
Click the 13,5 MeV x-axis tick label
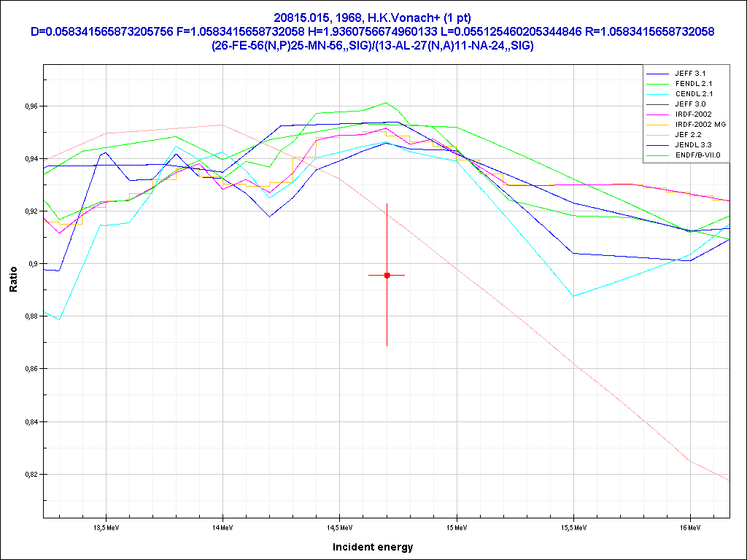pos(105,526)
